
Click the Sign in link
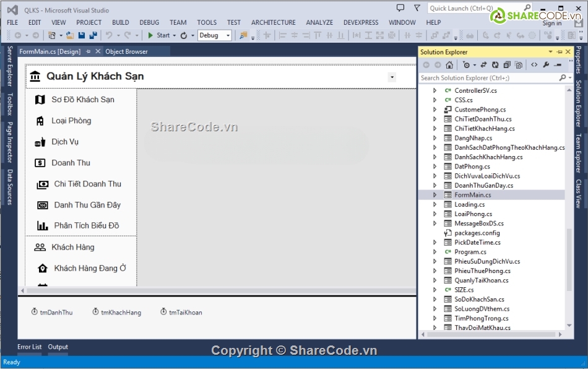551,24
